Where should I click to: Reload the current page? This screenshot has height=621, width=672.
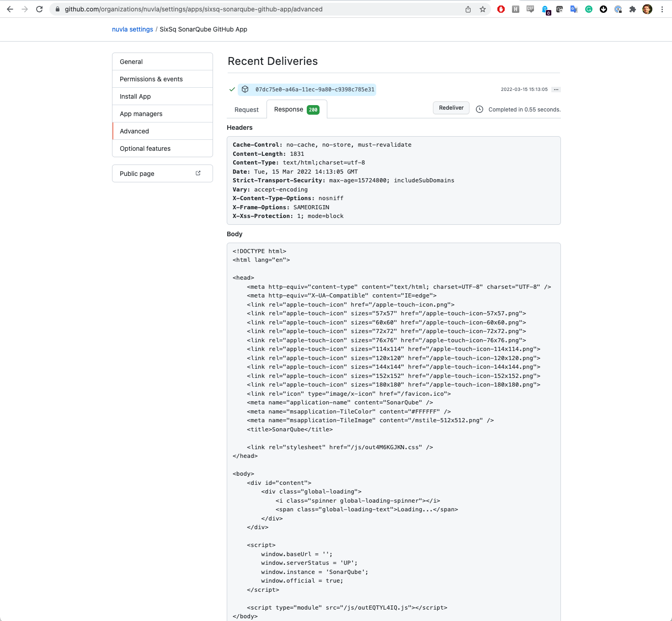tap(39, 9)
